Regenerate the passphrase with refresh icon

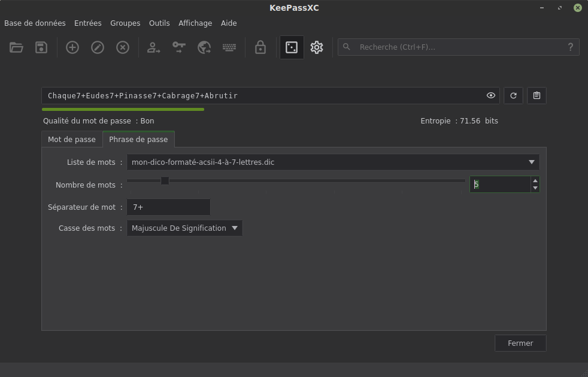pos(513,96)
